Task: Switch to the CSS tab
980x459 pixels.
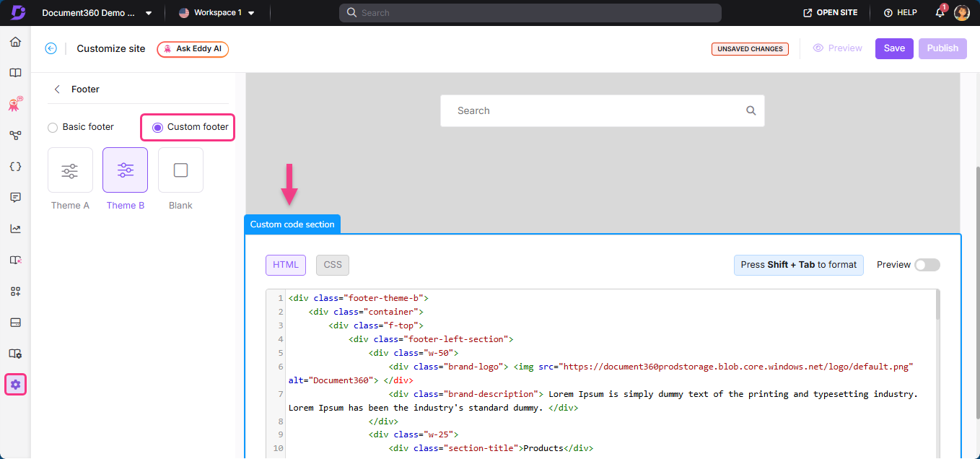Action: (333, 265)
